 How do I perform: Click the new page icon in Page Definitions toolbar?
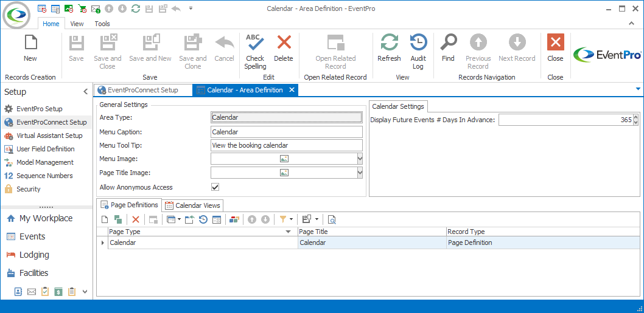[105, 220]
